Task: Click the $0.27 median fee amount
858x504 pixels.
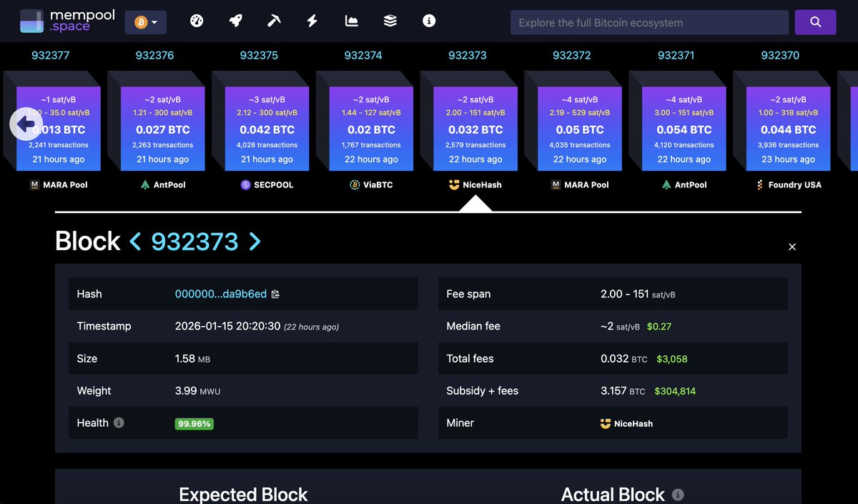Action: coord(659,326)
